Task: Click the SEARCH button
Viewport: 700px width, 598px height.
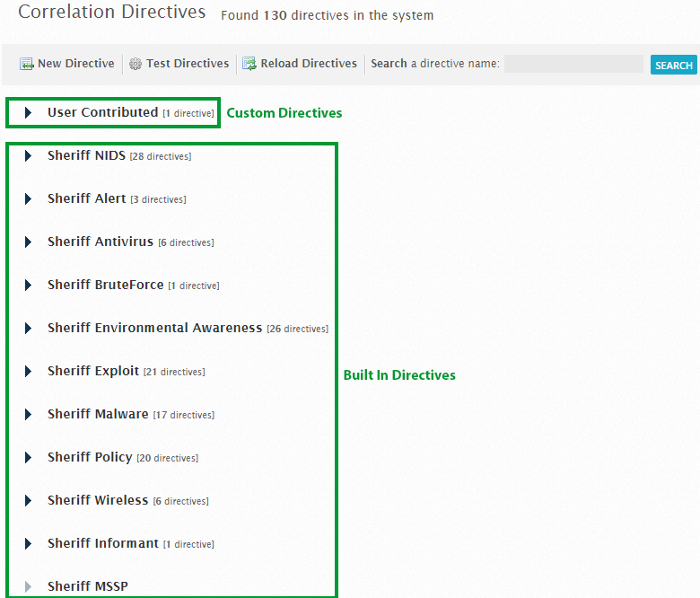Action: [674, 65]
